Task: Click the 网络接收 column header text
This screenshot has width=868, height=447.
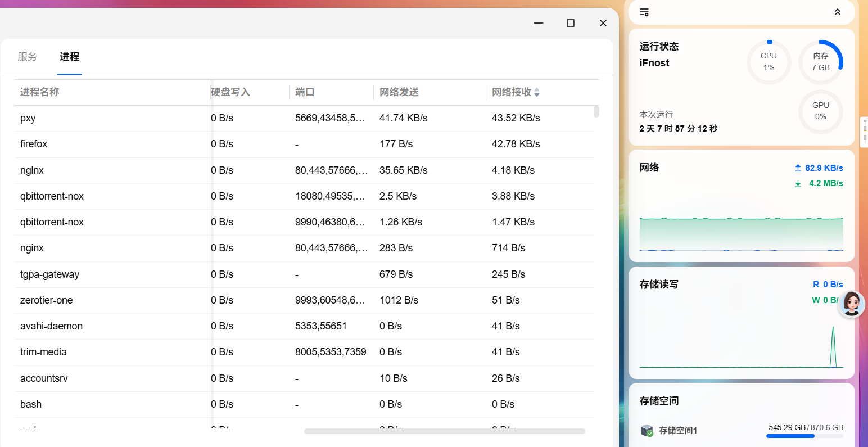Action: (x=512, y=92)
